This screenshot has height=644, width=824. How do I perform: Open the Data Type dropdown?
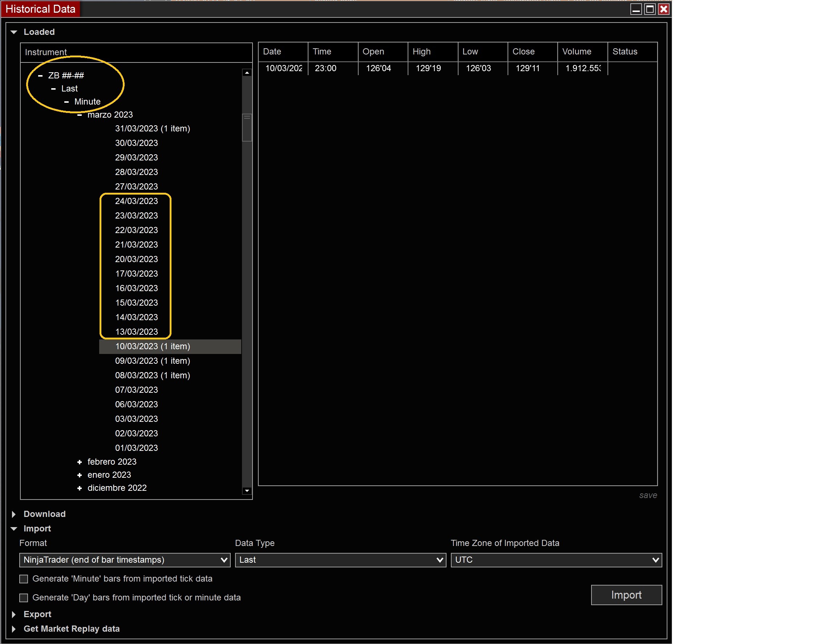(x=440, y=560)
